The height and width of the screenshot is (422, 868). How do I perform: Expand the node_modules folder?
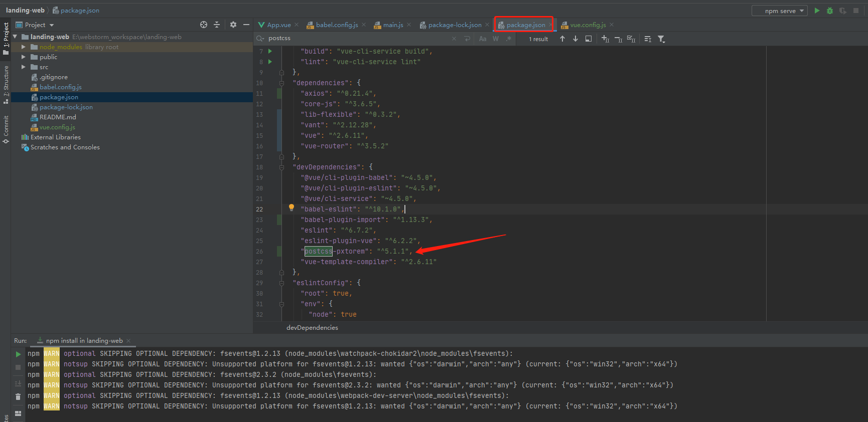pyautogui.click(x=24, y=47)
